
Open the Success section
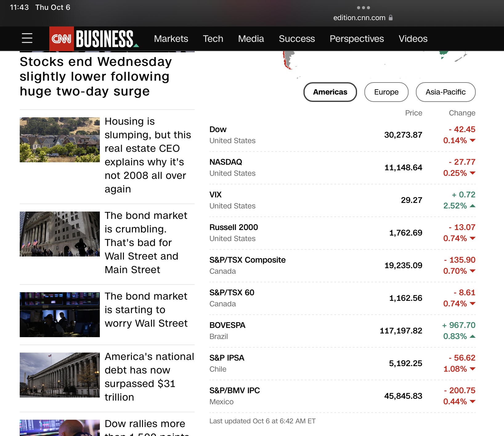coord(297,38)
